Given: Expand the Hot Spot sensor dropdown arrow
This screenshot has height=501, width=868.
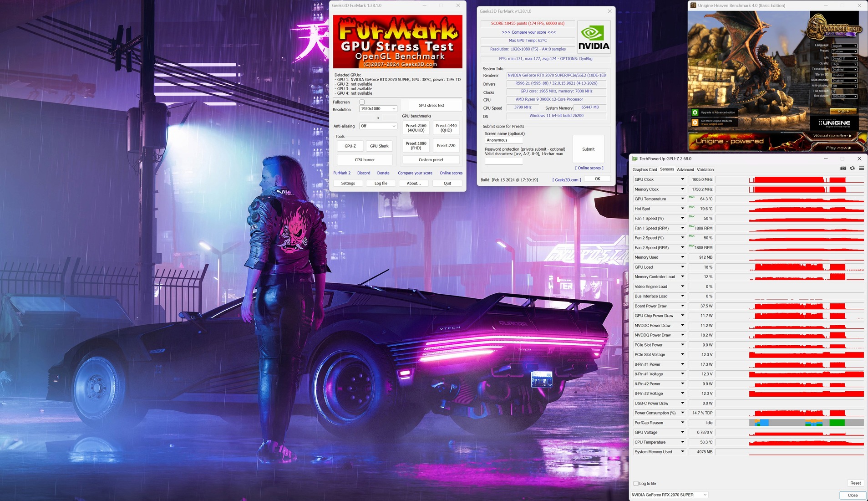Looking at the screenshot, I should (x=682, y=209).
